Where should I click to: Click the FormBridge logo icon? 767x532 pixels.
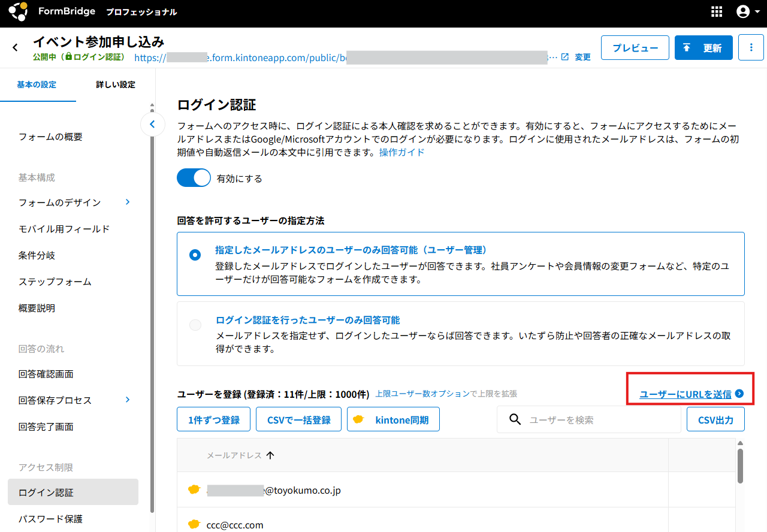point(18,11)
